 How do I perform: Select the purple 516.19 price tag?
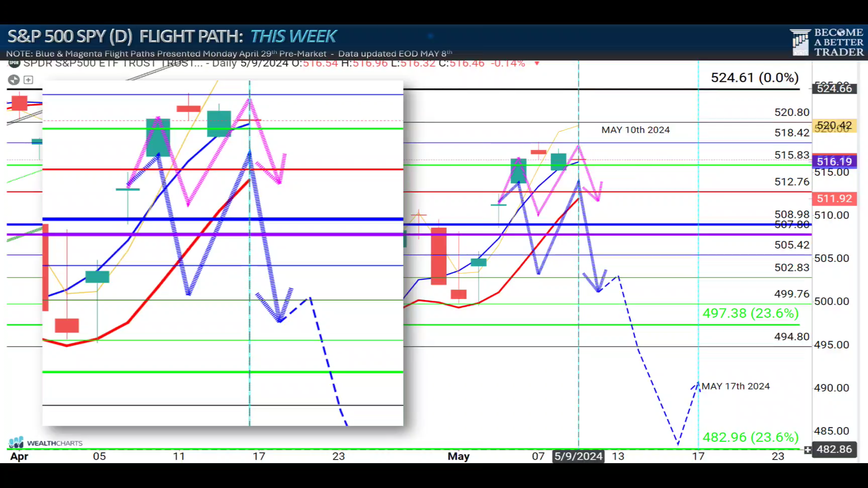point(834,161)
